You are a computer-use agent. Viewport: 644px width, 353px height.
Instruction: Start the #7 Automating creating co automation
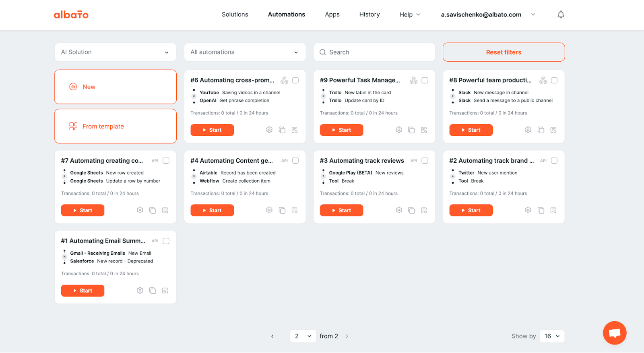coord(83,210)
